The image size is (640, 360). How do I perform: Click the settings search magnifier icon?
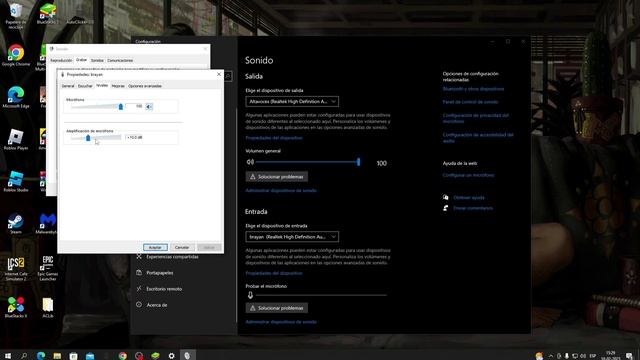coord(229,76)
